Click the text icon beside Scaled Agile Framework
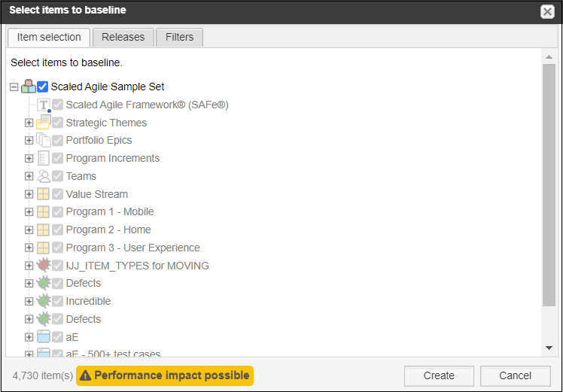The image size is (563, 392). [x=44, y=105]
